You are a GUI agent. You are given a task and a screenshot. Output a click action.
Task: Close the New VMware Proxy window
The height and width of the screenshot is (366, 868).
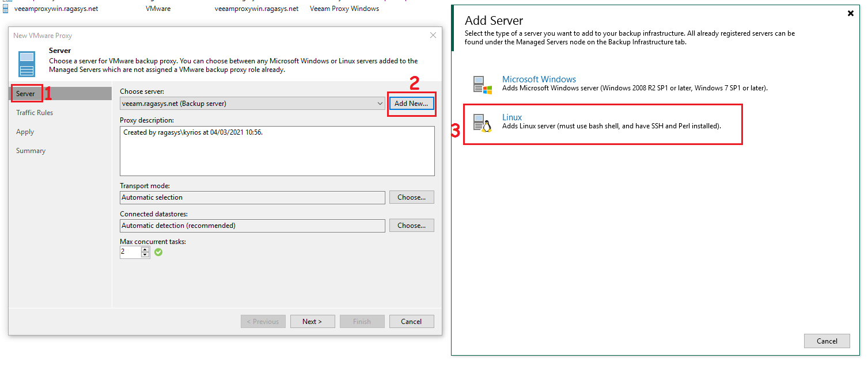[433, 36]
